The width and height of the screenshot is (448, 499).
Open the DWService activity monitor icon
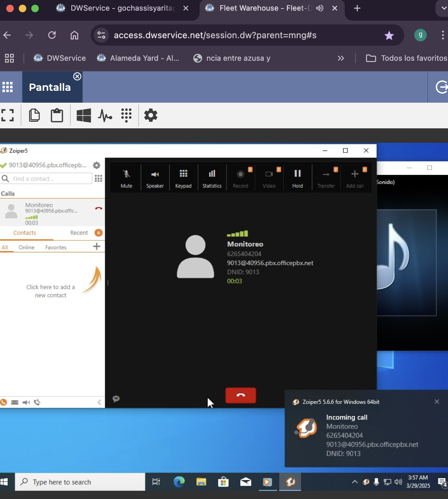click(105, 116)
